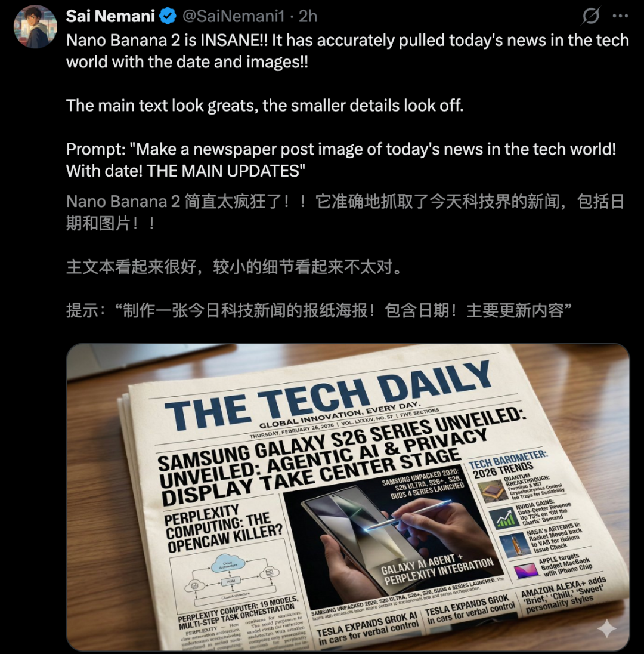Click the English prompt paragraph text
The height and width of the screenshot is (654, 644).
(341, 160)
